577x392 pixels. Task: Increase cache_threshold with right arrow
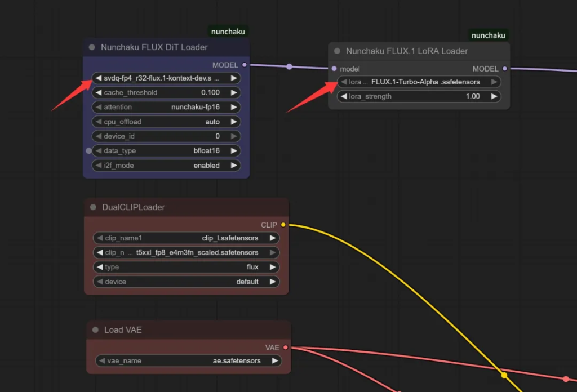234,93
